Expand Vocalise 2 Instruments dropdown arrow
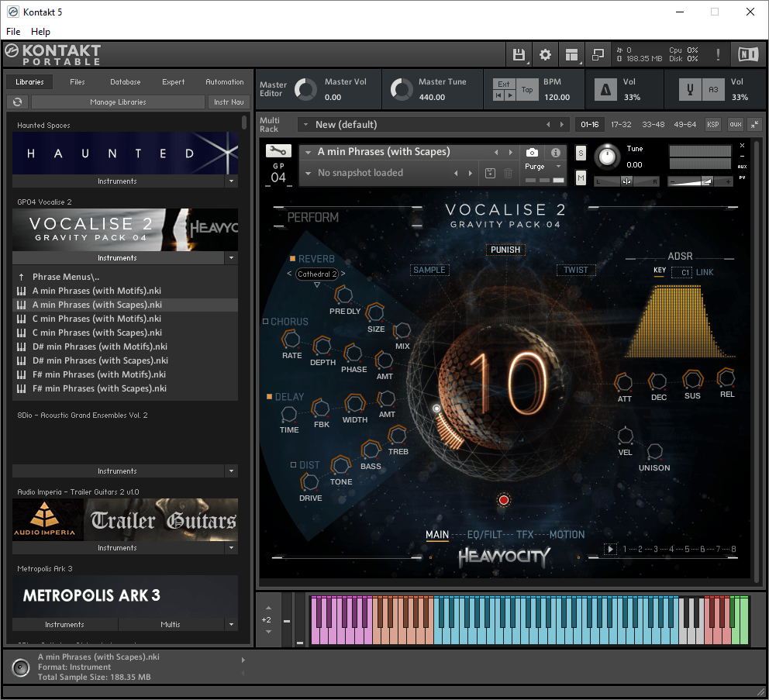 [232, 257]
